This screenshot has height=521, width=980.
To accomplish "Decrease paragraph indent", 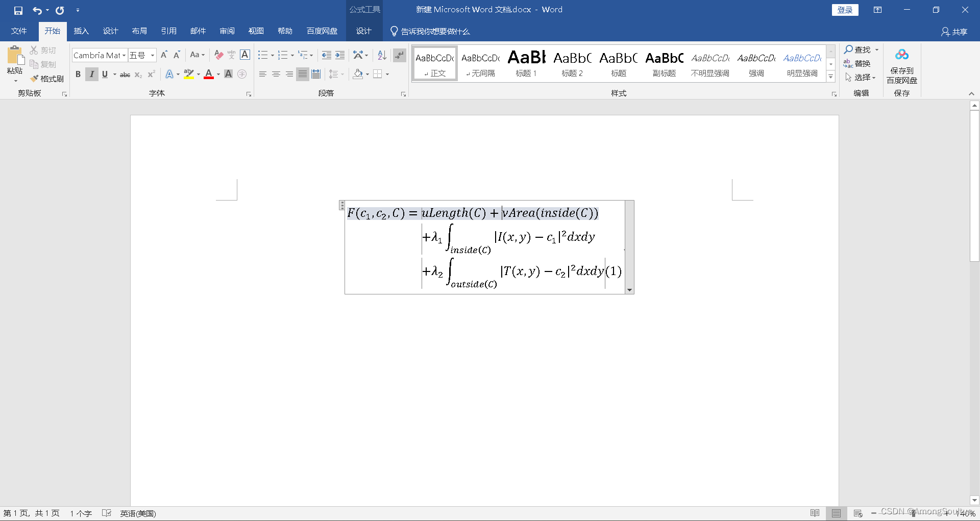I will point(327,55).
